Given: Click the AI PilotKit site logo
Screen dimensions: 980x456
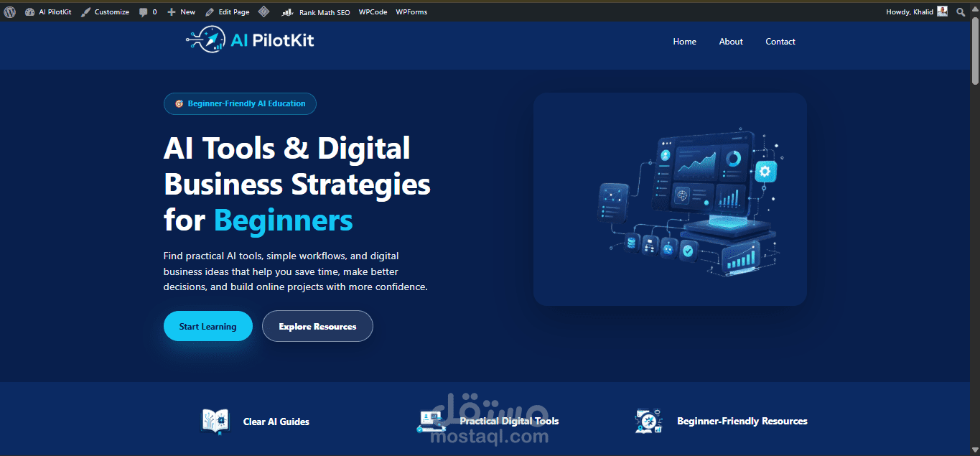Looking at the screenshot, I should [x=250, y=40].
